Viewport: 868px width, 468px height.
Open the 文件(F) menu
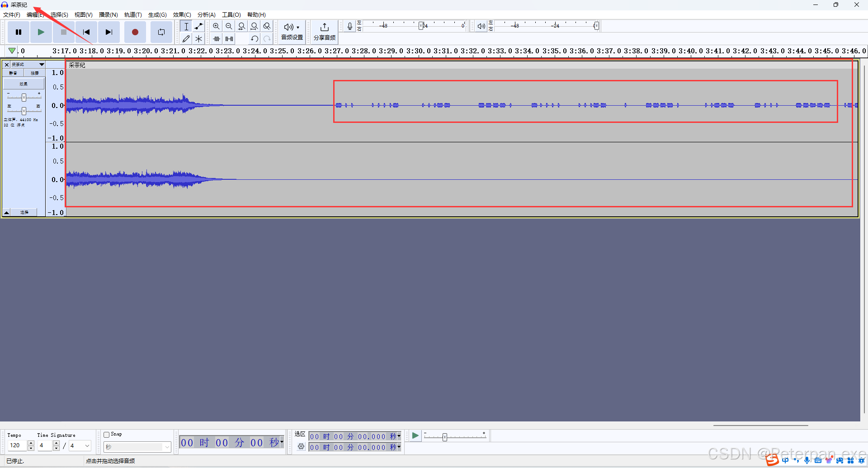[x=12, y=15]
